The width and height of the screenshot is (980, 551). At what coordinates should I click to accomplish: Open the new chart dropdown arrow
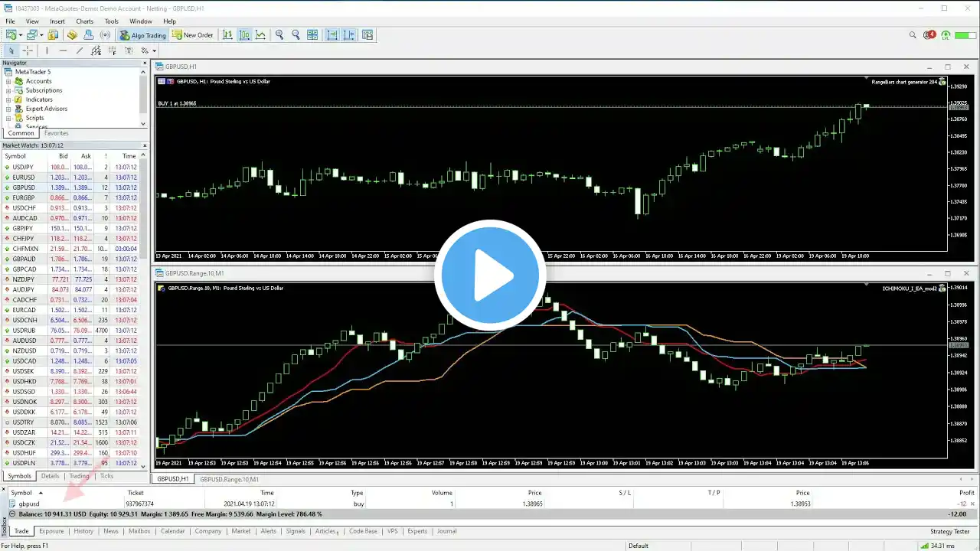pos(20,35)
